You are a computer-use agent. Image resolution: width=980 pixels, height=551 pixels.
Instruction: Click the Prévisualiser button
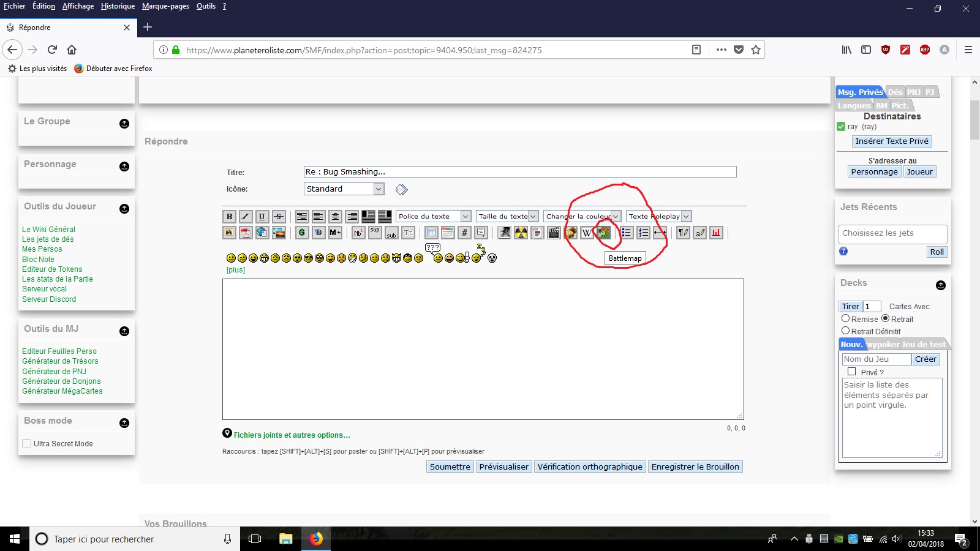point(503,467)
